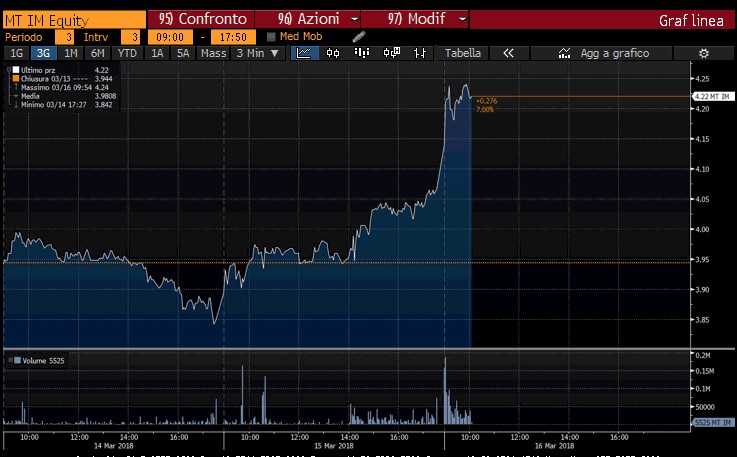Click the Media 3.9808 legend row

point(64,96)
